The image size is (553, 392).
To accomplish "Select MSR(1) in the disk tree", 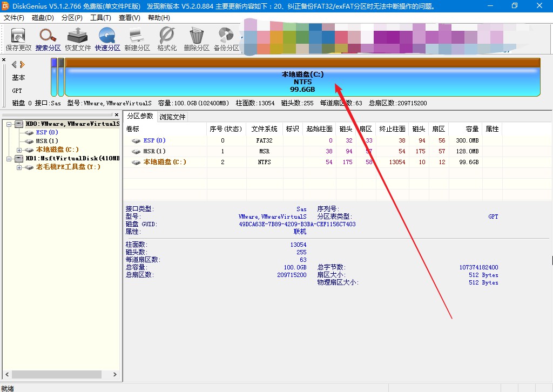I will (x=47, y=141).
